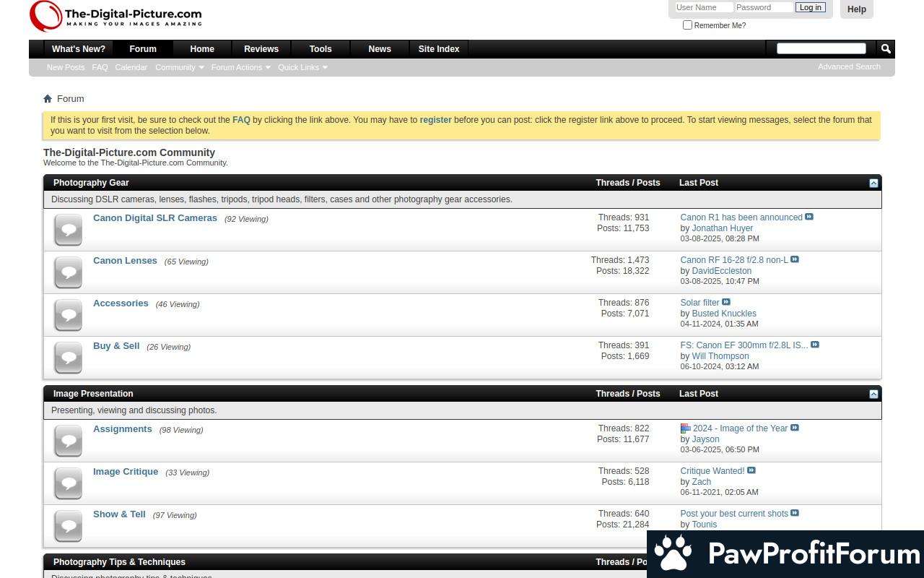Screen dimensions: 924x578
Task: Open Jayson's profile link
Action: click(706, 439)
